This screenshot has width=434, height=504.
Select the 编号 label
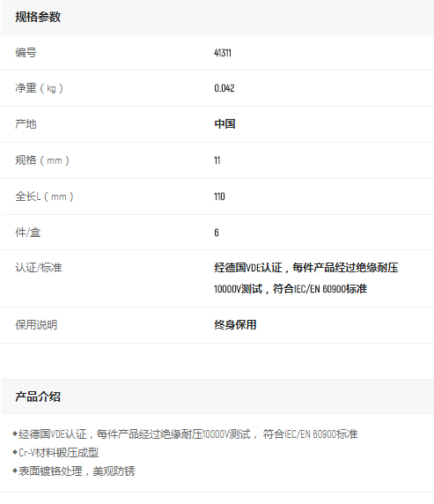click(x=26, y=52)
